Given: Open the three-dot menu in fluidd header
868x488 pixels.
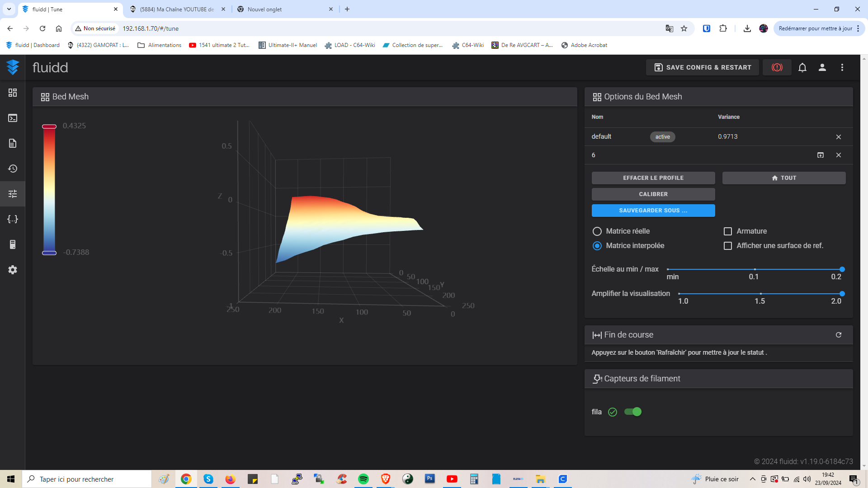Looking at the screenshot, I should click(842, 67).
